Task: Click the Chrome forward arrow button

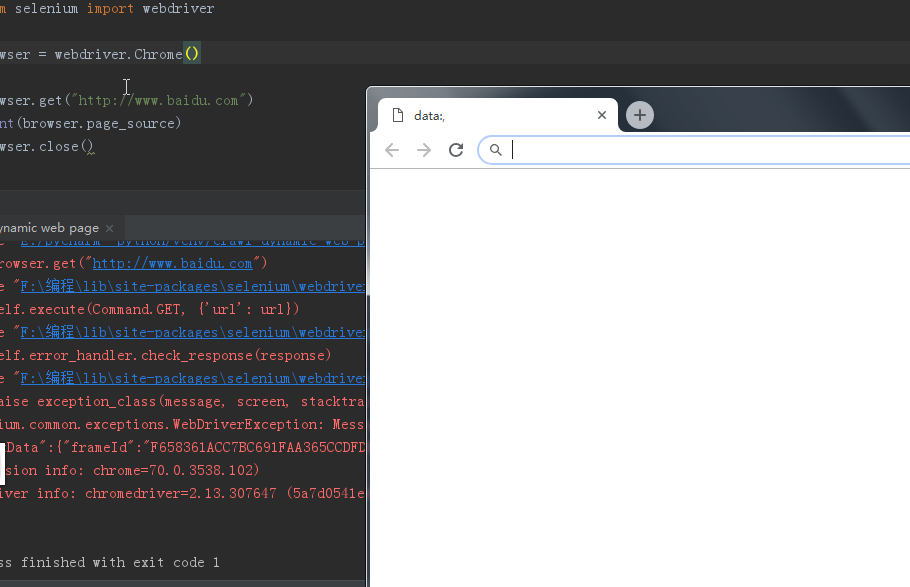Action: (424, 150)
